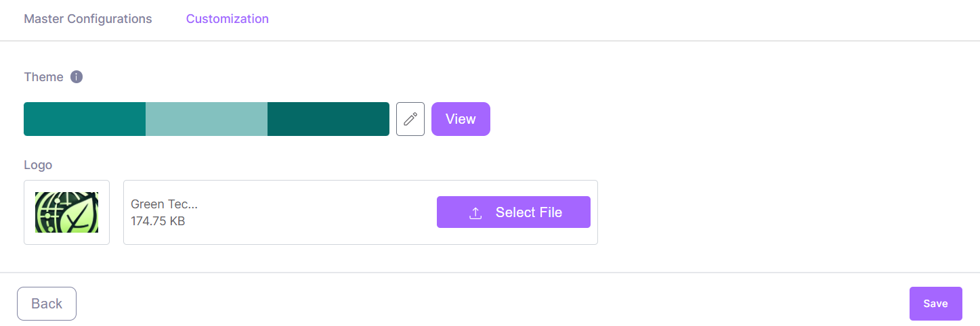Screen dimensions: 980x326
Task: Pick the light teal middle theme swatch
Action: (x=207, y=119)
